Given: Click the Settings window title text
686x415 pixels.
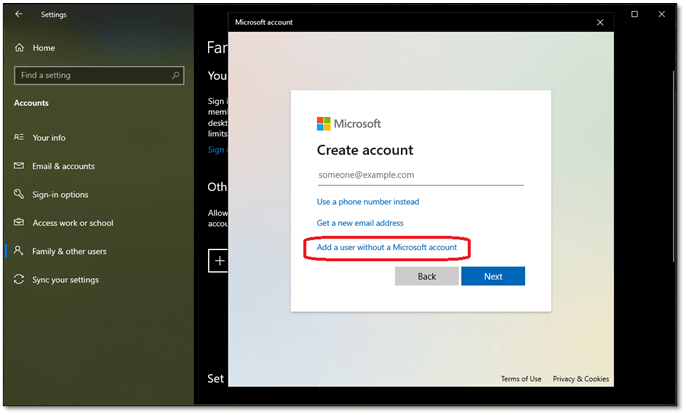Looking at the screenshot, I should coord(54,14).
